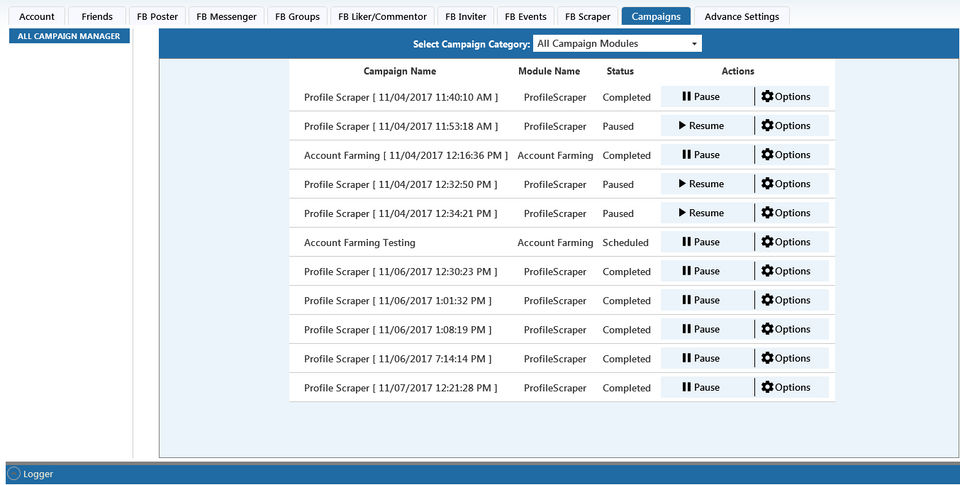The image size is (960, 485).
Task: Select 'Profile Scraper [ 11/06/2017 7:14:14 PM ]' name
Action: (398, 359)
